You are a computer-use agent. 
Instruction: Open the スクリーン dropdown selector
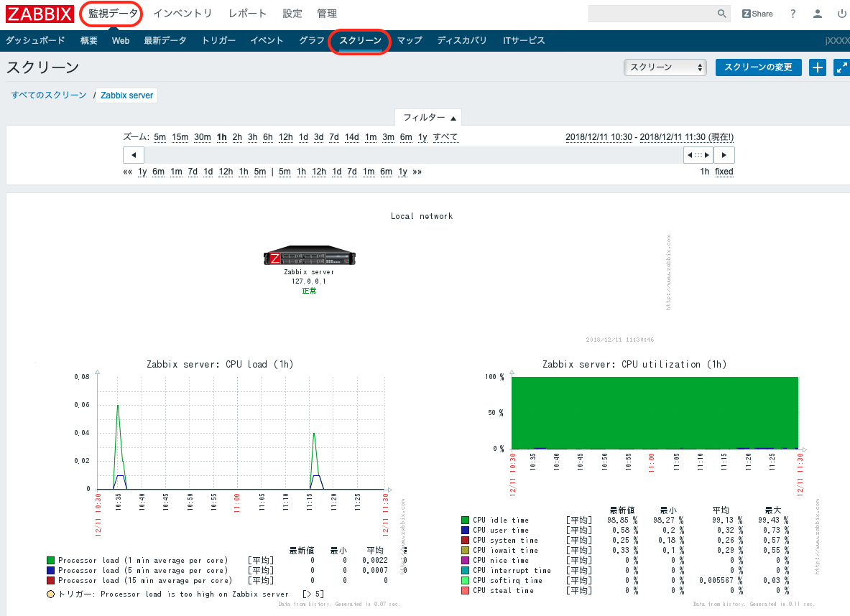pyautogui.click(x=665, y=67)
